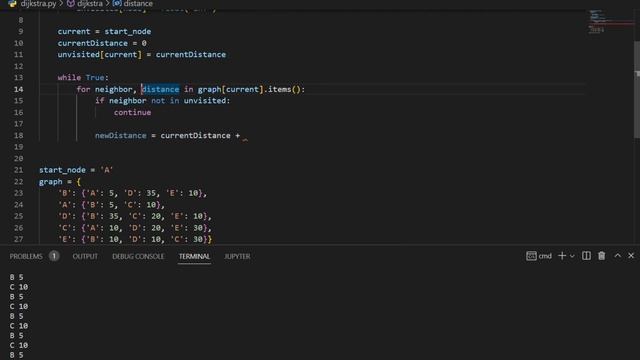Click the dijkstra function breadcrumb
The image size is (640, 360).
(90, 4)
